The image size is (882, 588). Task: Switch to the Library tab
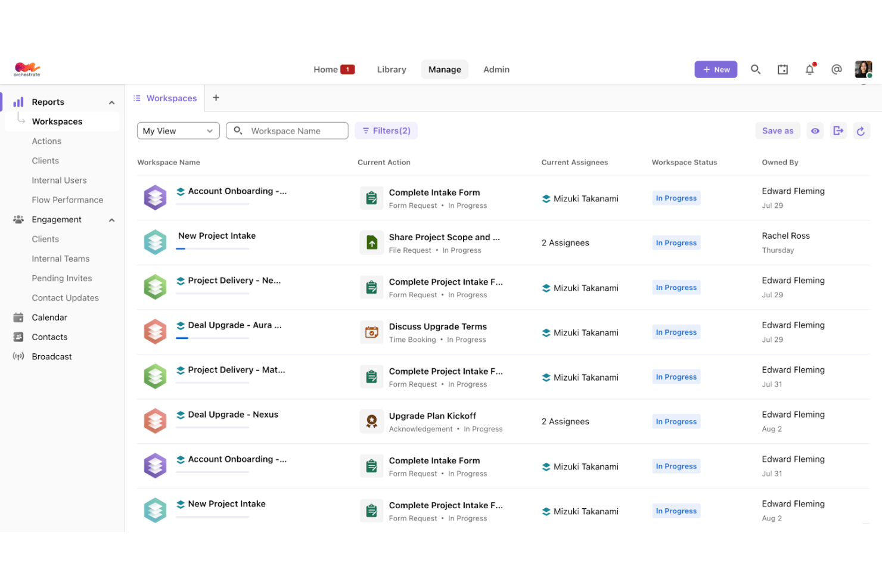click(x=392, y=70)
